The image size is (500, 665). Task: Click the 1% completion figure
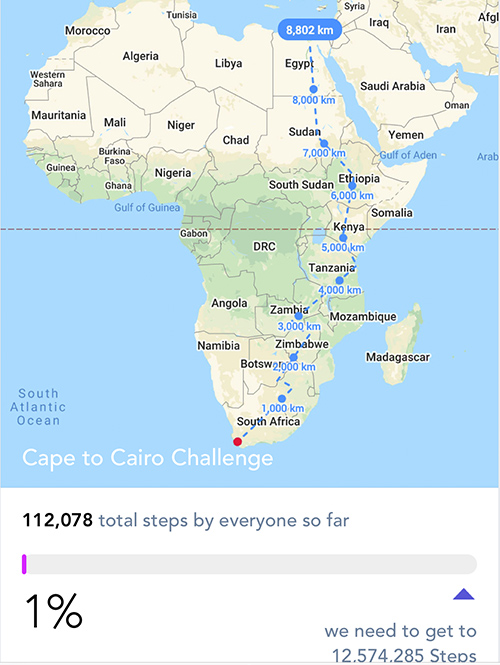(x=53, y=611)
